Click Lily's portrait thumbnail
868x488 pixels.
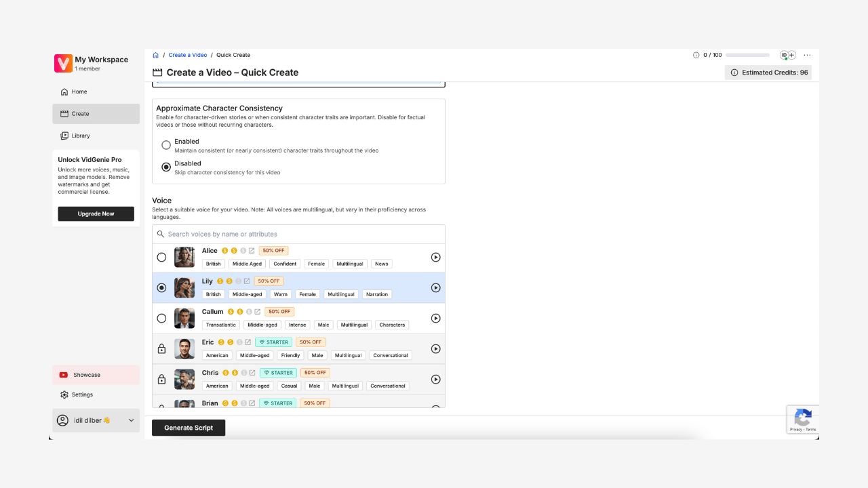pos(184,287)
